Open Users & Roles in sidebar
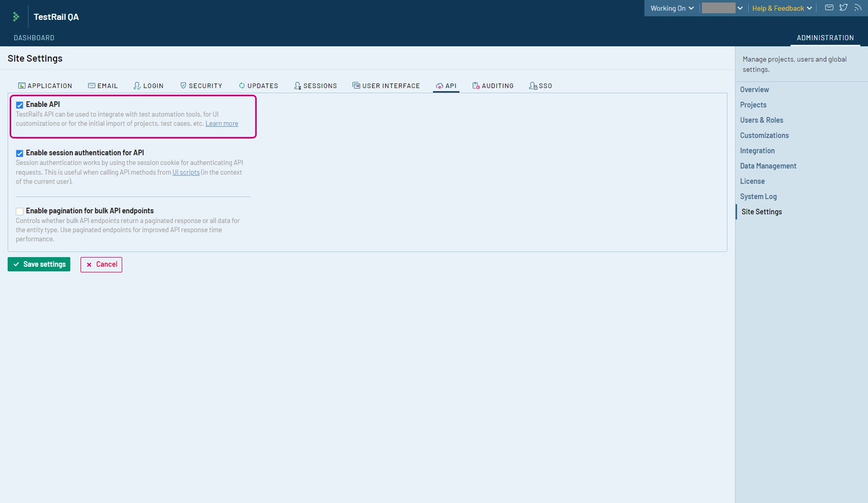 click(x=762, y=120)
